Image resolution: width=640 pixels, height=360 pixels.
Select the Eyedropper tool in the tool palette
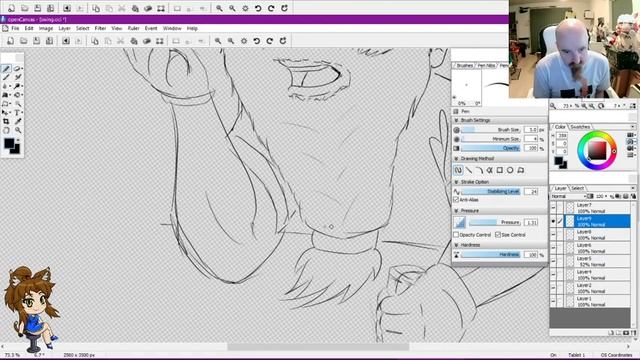coord(18,121)
